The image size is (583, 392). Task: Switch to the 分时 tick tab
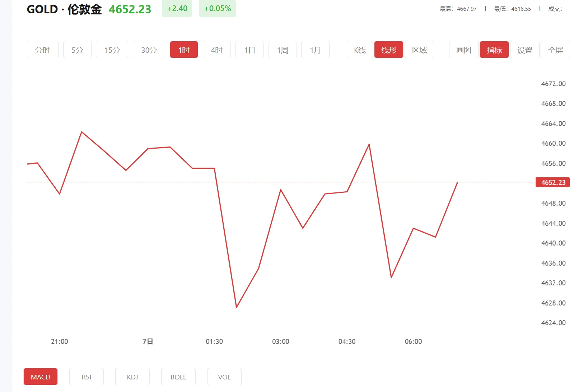coord(42,50)
